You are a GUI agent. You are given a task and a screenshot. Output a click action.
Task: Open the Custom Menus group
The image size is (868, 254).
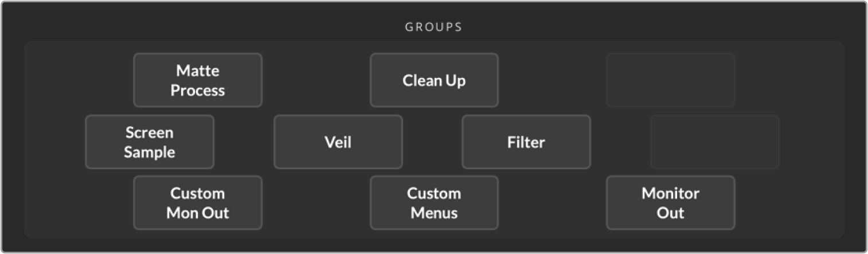click(434, 203)
